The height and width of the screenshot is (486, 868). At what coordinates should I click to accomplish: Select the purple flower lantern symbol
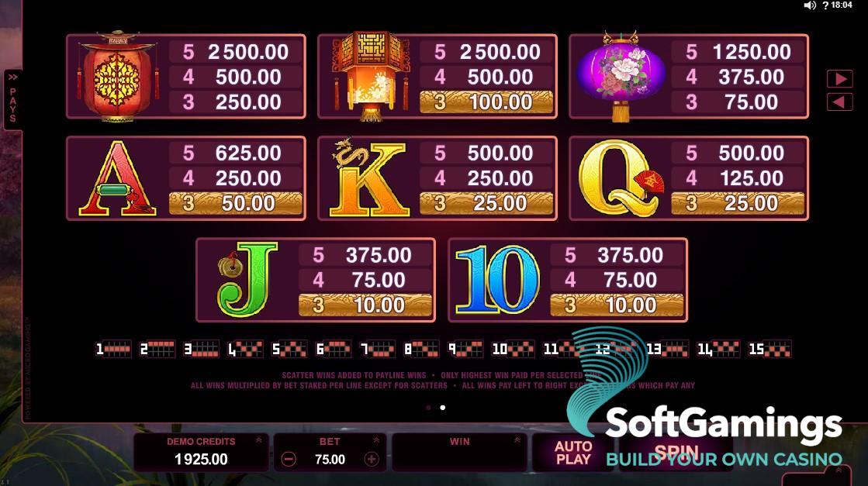621,76
